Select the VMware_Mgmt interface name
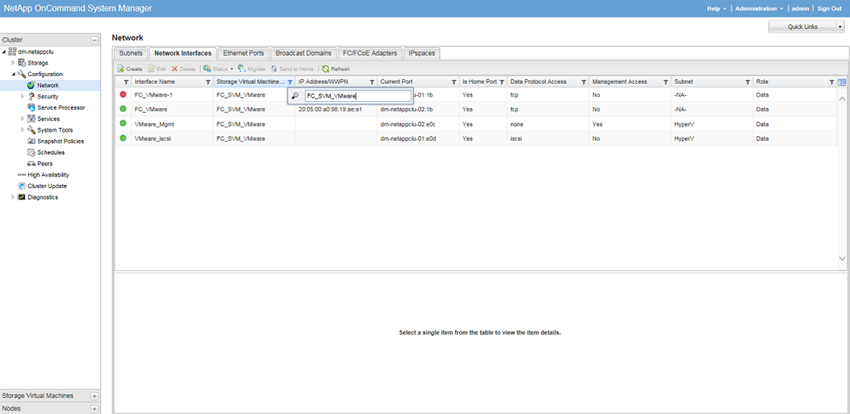Viewport: 850px width, 414px height. coord(154,124)
